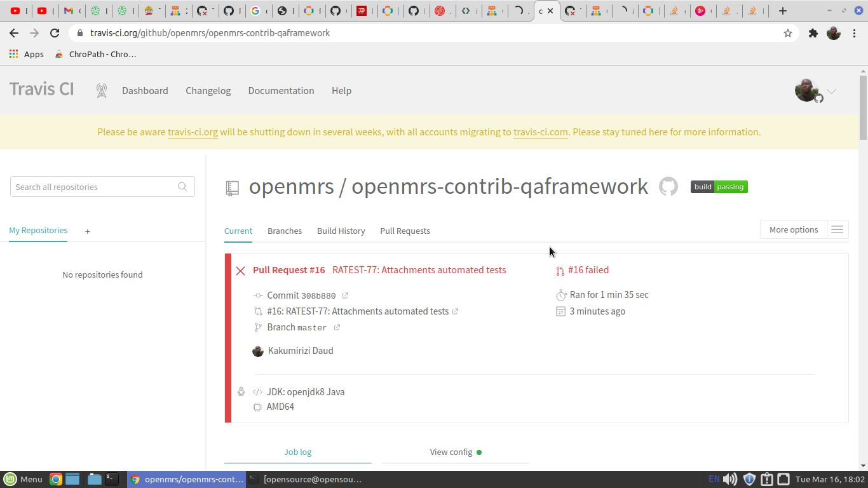868x488 pixels.
Task: Switch to the Gmail browser tab
Action: tap(69, 11)
